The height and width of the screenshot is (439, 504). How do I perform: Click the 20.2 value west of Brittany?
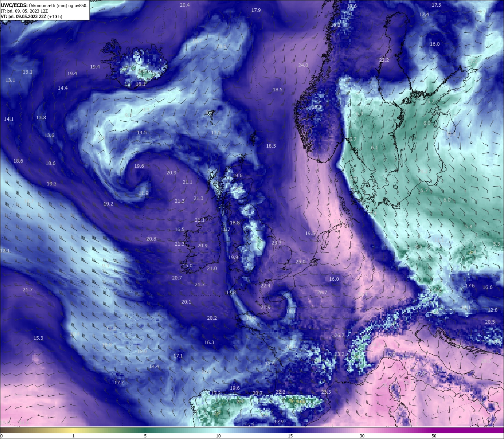pyautogui.click(x=212, y=318)
